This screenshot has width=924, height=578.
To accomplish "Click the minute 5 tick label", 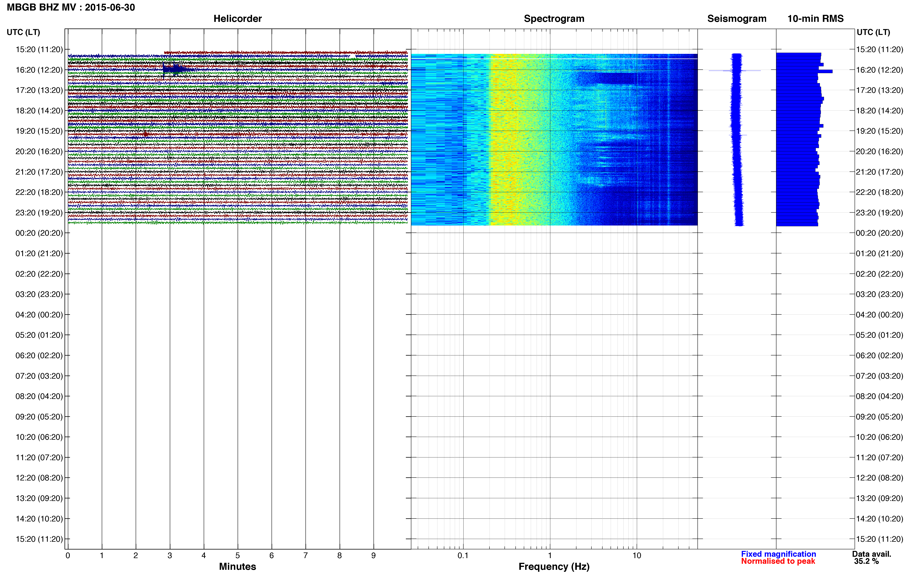I will [x=238, y=555].
